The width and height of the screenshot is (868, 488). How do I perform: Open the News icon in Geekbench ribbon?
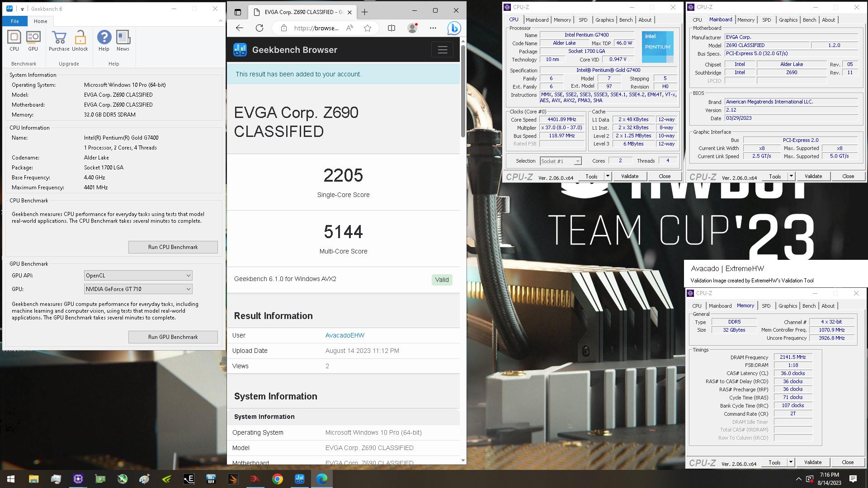point(123,41)
